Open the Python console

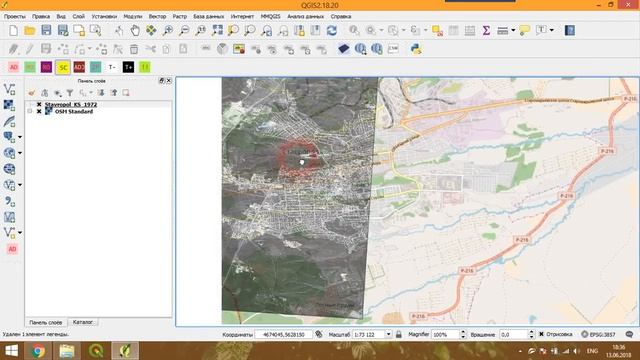[x=416, y=49]
